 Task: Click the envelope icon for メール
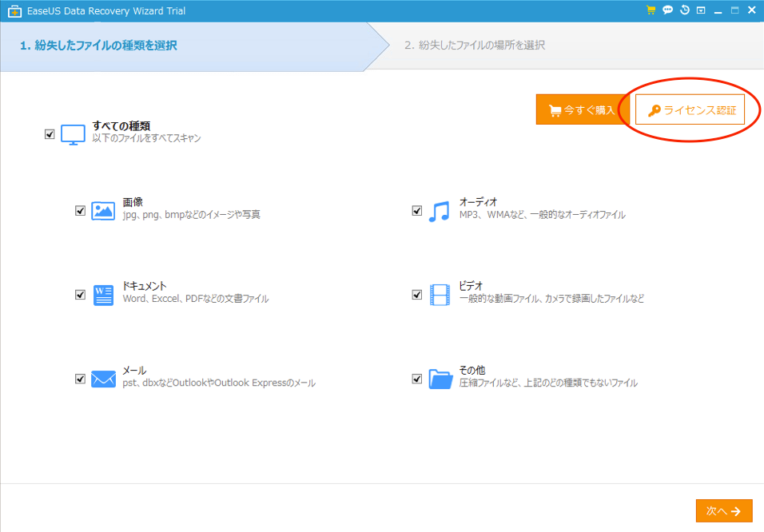103,379
